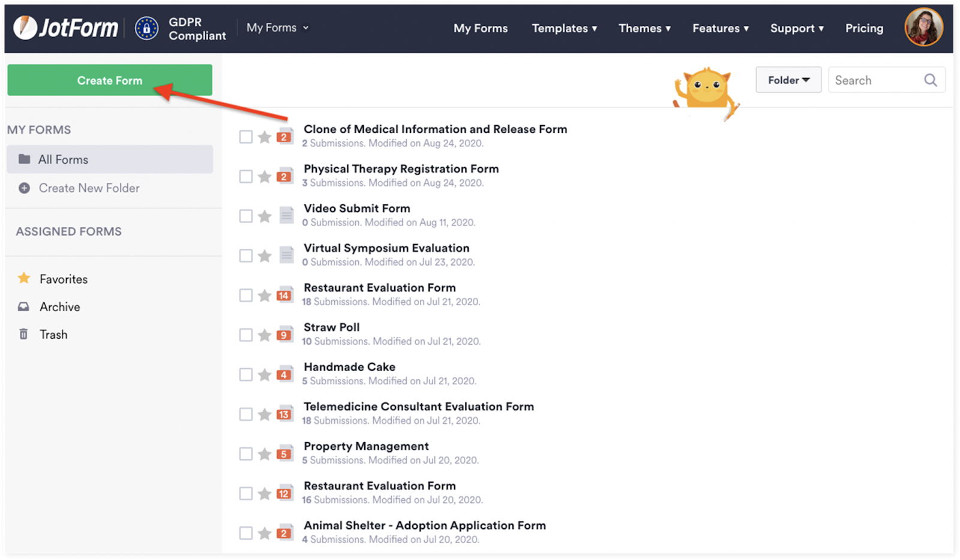Click the Video Submit Form document icon
The width and height of the screenshot is (960, 560).
coord(287,215)
